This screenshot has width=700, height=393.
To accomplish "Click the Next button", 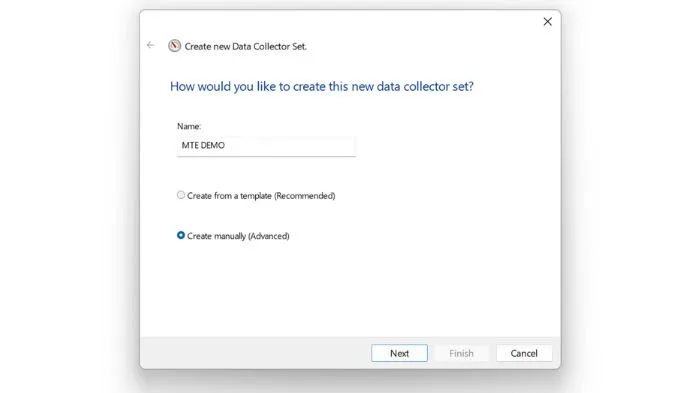I will click(x=399, y=353).
